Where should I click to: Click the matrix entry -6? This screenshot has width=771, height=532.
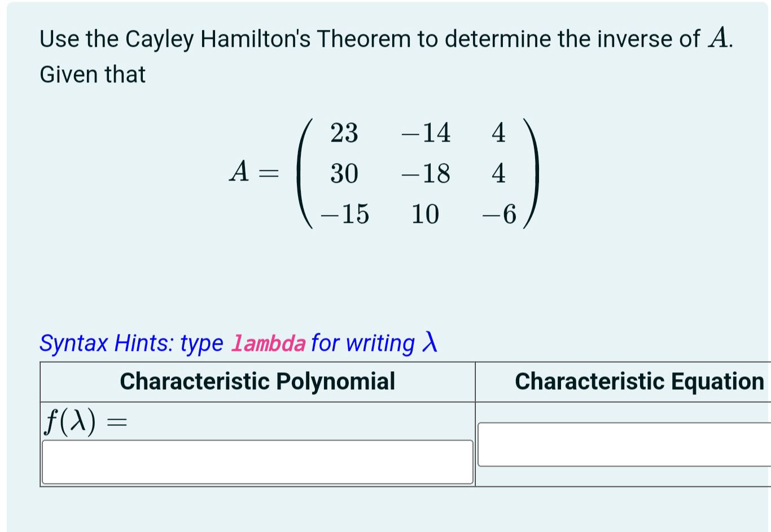pos(499,214)
